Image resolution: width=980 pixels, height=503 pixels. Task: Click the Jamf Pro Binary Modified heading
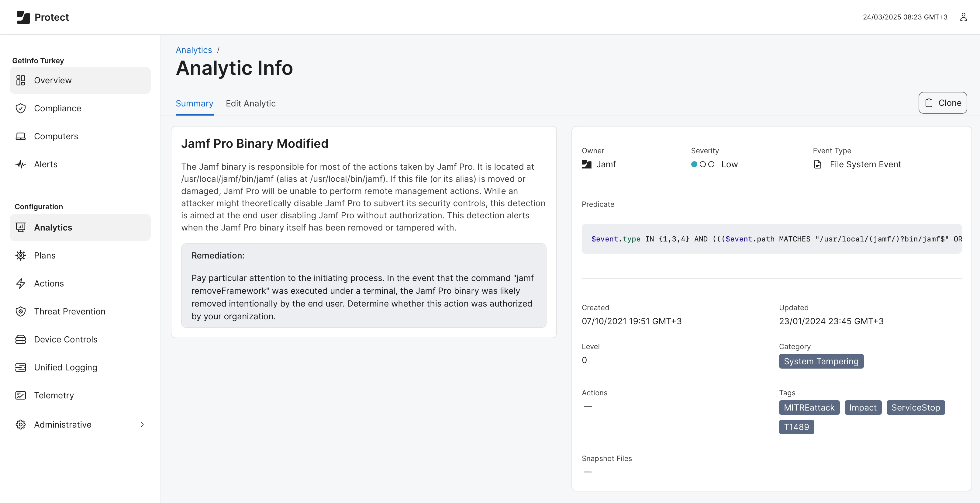254,144
